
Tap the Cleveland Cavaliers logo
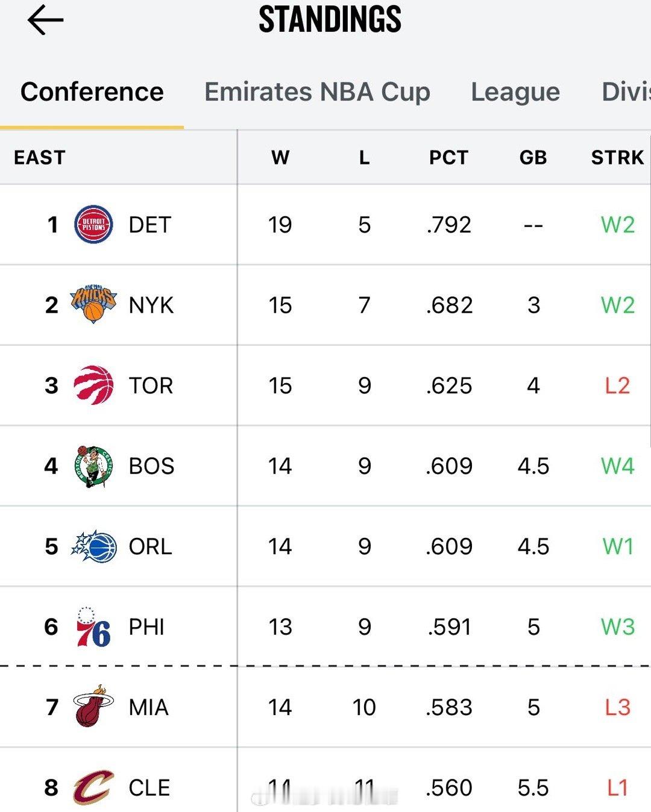pyautogui.click(x=93, y=787)
